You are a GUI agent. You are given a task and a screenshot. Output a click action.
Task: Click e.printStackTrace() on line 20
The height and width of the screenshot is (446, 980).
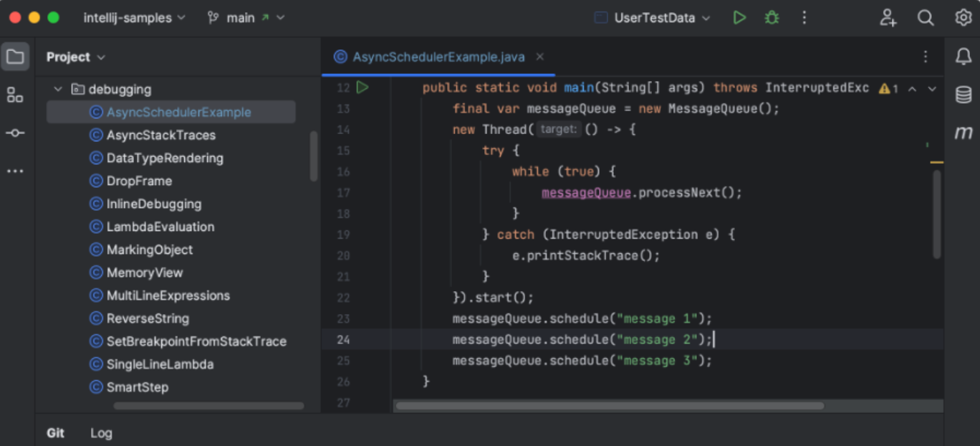(x=586, y=256)
